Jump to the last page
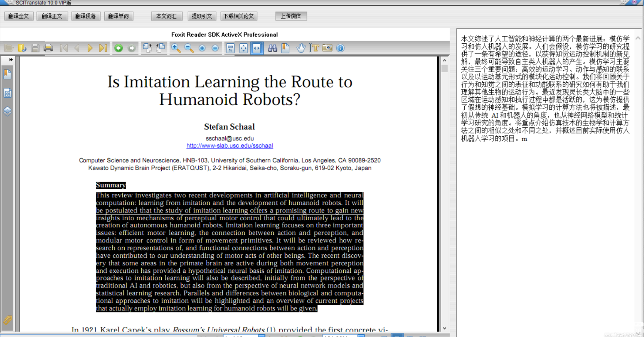Screen dimensions: 644x337 click(x=103, y=48)
